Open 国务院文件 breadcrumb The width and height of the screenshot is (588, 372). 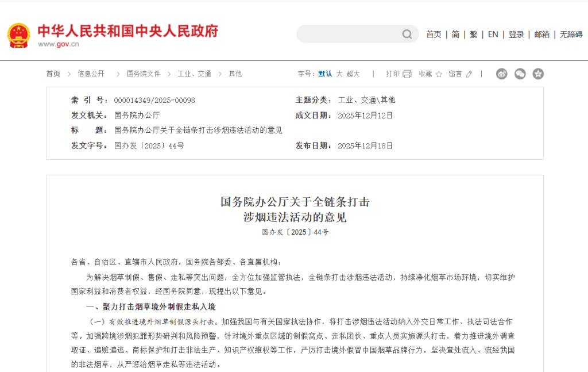tap(144, 74)
